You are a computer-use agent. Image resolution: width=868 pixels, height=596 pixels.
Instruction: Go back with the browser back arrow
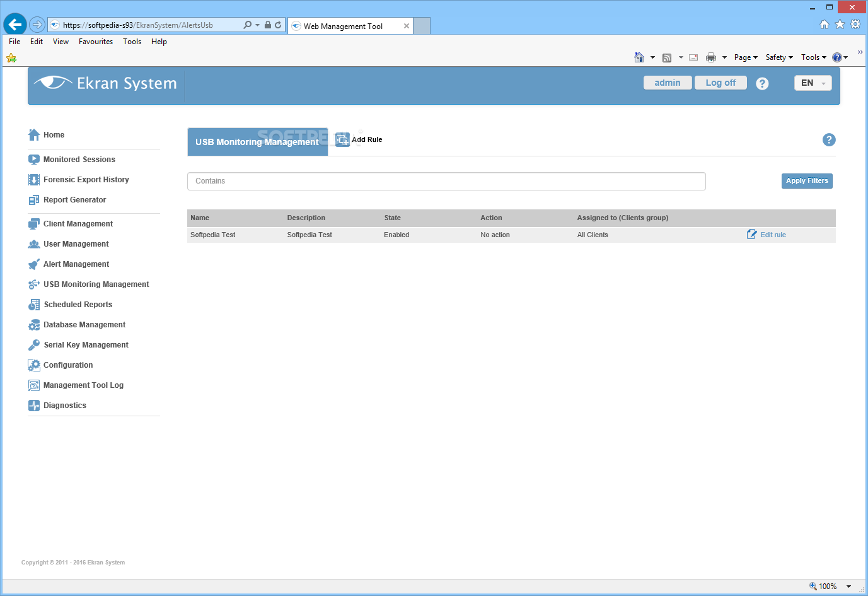click(x=15, y=25)
